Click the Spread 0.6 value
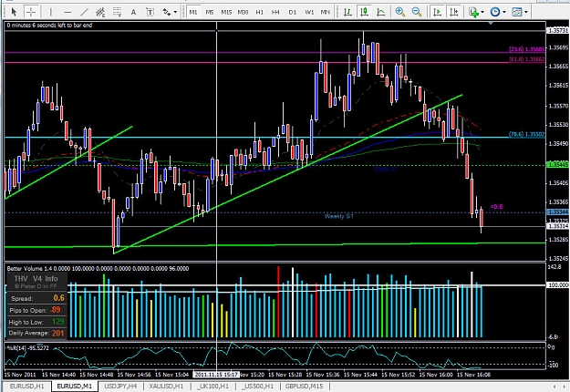 [x=59, y=298]
